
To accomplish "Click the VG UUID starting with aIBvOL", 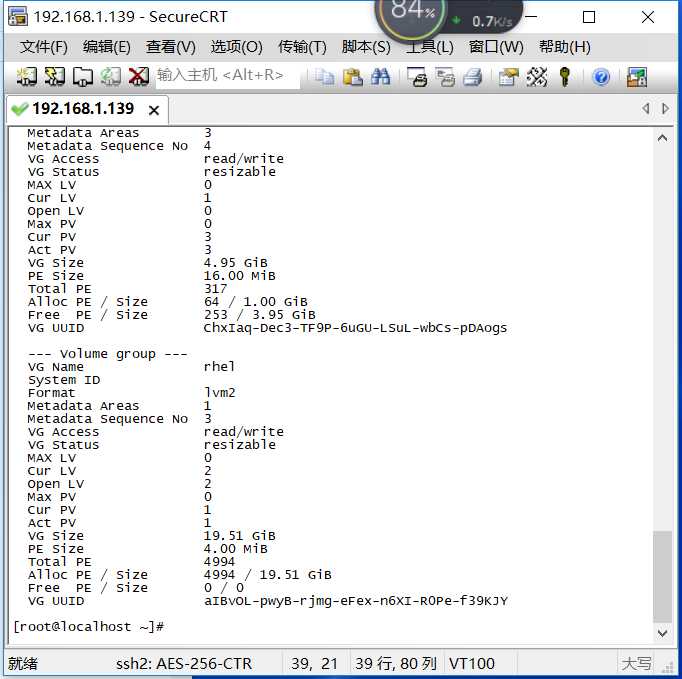I will [x=356, y=601].
